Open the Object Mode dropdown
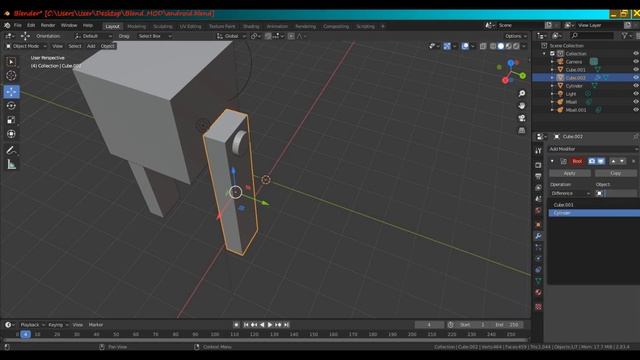The image size is (640, 360). point(26,46)
